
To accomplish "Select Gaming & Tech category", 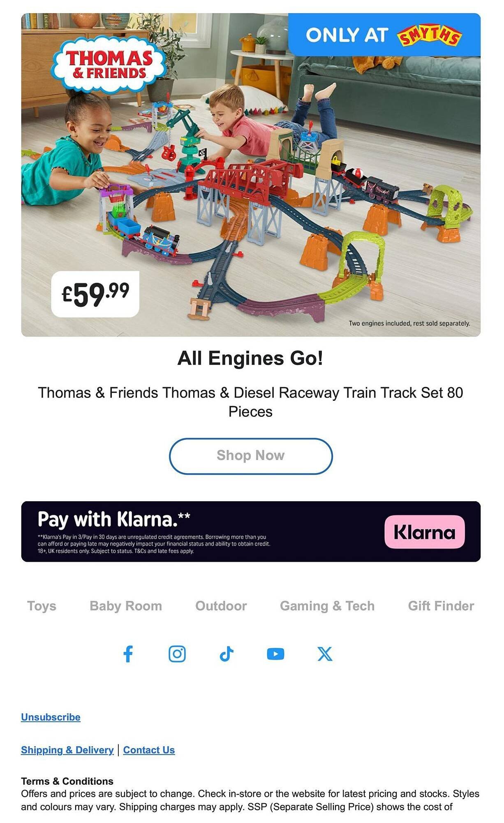I will (327, 606).
